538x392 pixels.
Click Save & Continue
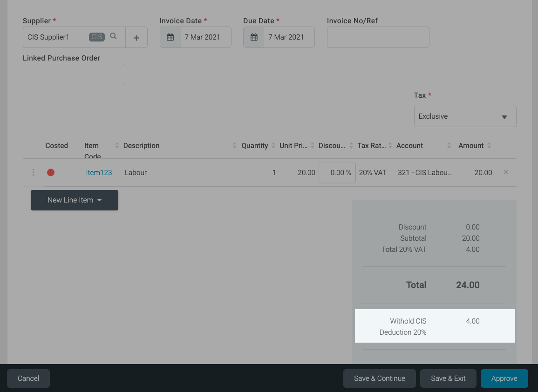379,378
